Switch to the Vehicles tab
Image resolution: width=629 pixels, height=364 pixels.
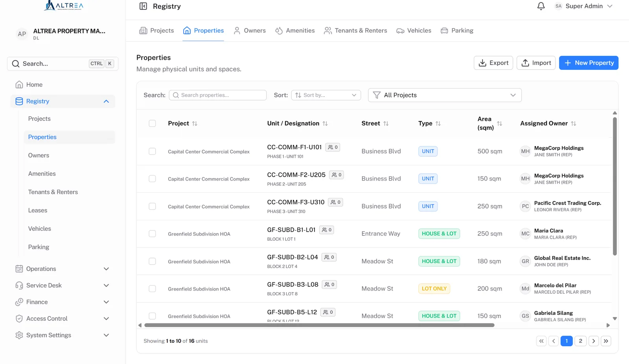point(414,31)
